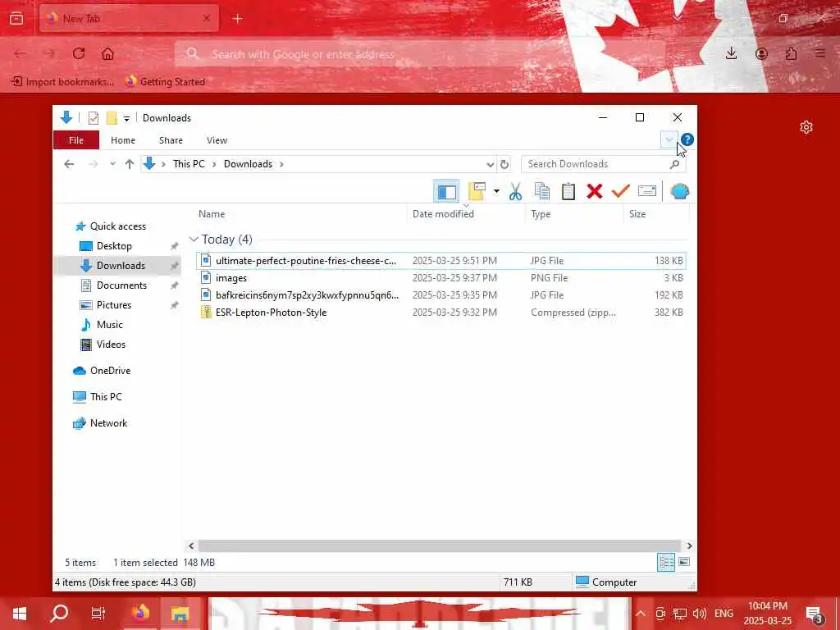Open Firefox Downloads panel icon

pyautogui.click(x=731, y=53)
